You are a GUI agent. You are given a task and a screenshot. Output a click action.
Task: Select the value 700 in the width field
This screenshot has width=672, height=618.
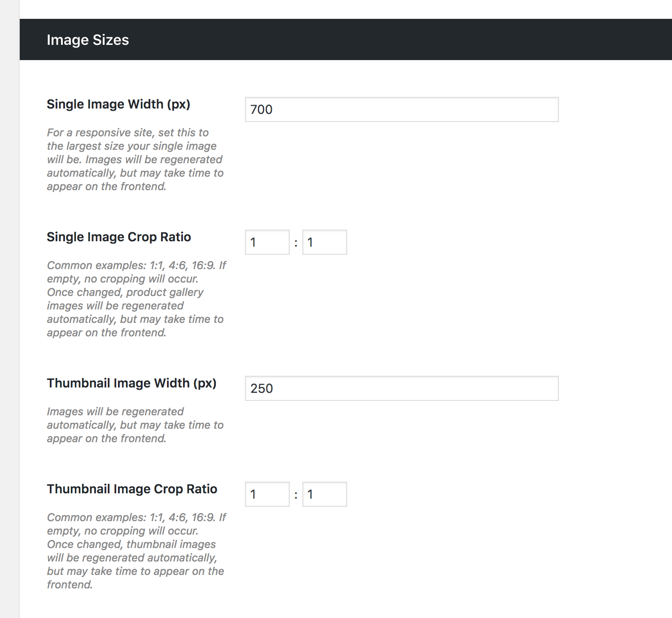pyautogui.click(x=261, y=109)
